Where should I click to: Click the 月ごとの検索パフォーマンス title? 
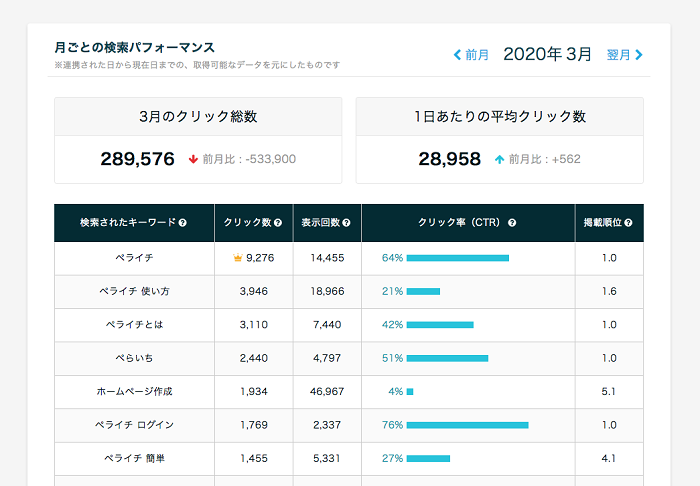point(134,47)
